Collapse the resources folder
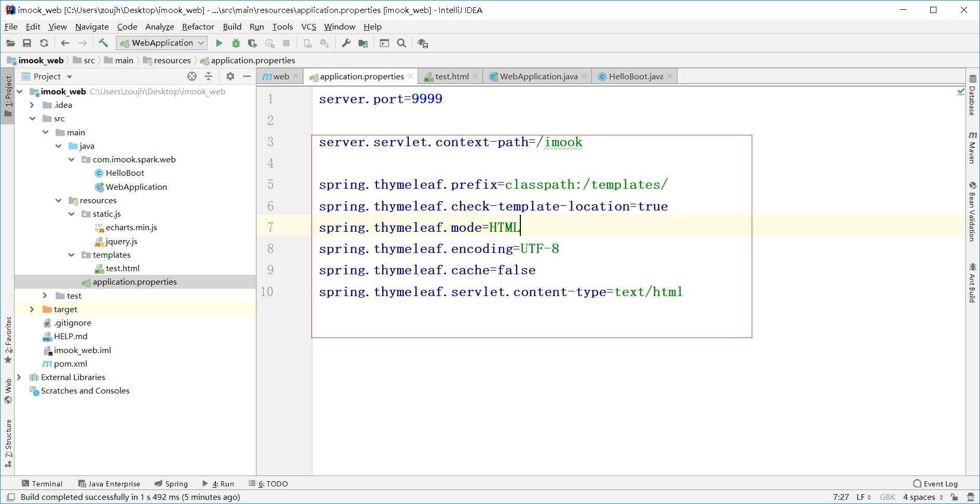This screenshot has width=980, height=504. pyautogui.click(x=59, y=200)
